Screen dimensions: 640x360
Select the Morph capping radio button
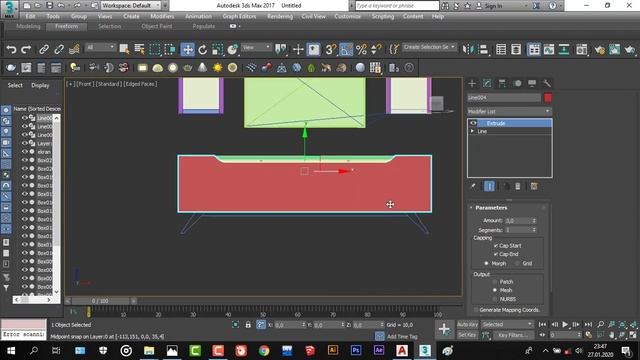486,264
